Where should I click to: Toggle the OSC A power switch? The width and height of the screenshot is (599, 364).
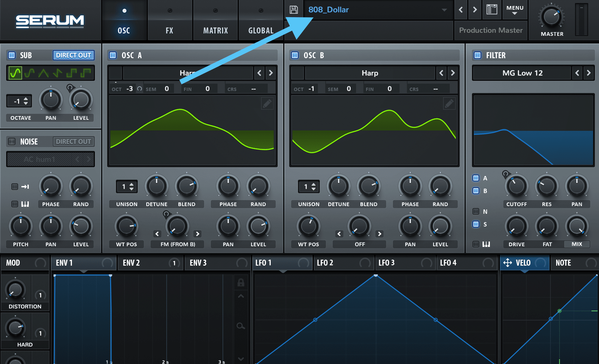click(113, 55)
